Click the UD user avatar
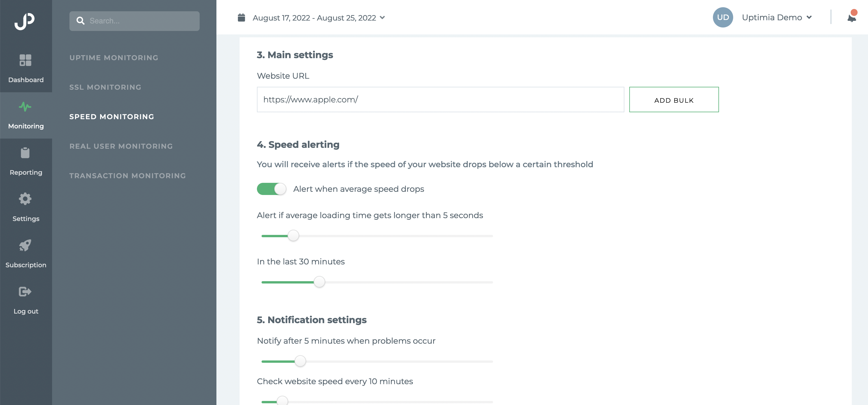868x405 pixels. point(723,17)
